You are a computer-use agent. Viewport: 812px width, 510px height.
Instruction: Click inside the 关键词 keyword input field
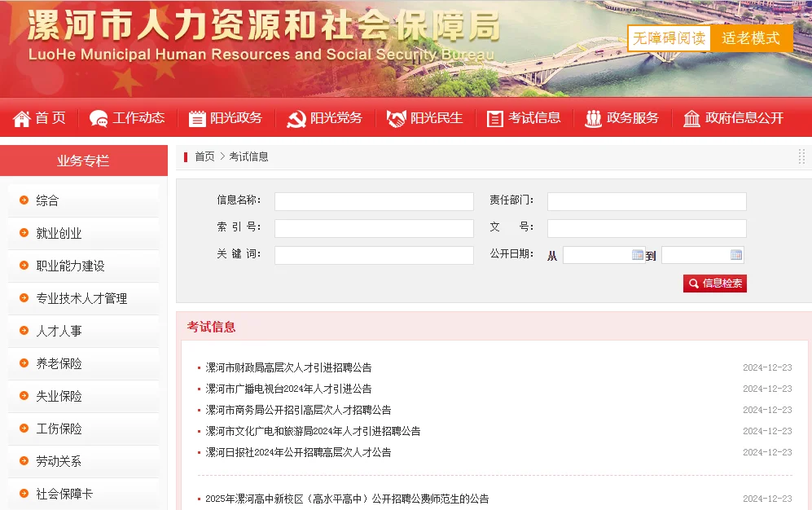pyautogui.click(x=373, y=255)
